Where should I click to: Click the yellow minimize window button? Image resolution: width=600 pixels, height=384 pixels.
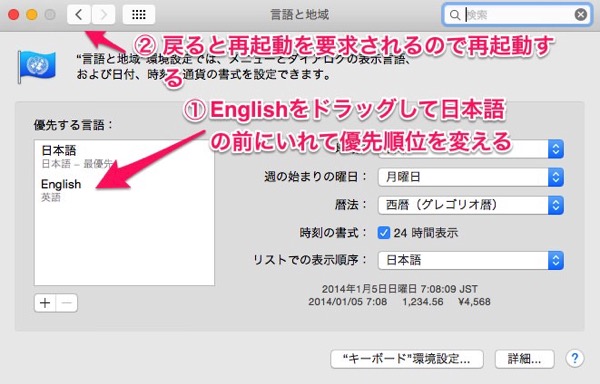pyautogui.click(x=32, y=15)
